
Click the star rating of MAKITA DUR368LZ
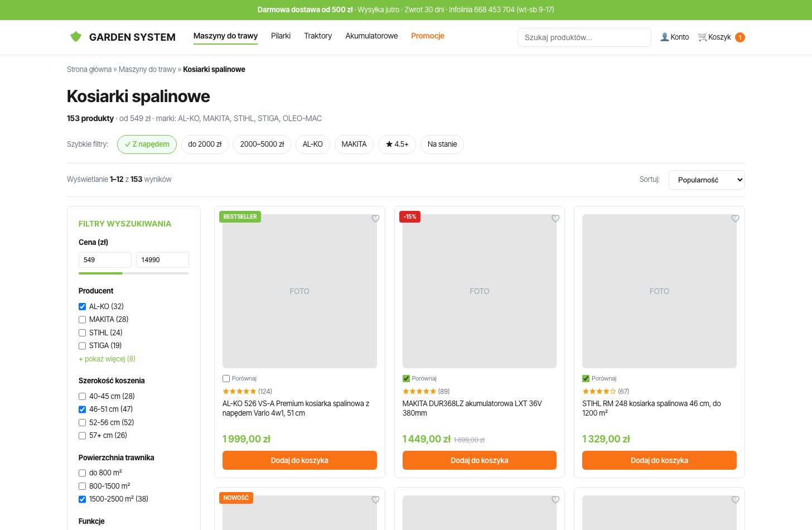[x=419, y=392]
